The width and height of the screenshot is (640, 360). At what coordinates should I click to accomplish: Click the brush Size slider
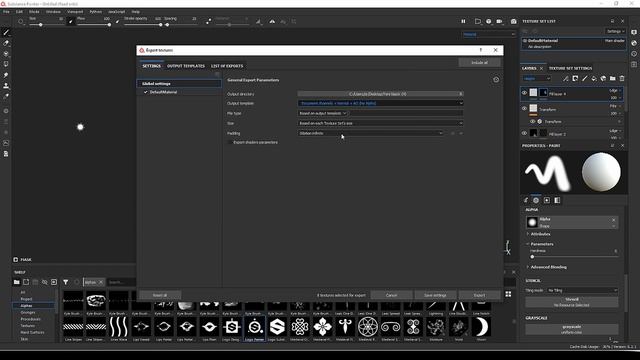(x=46, y=24)
